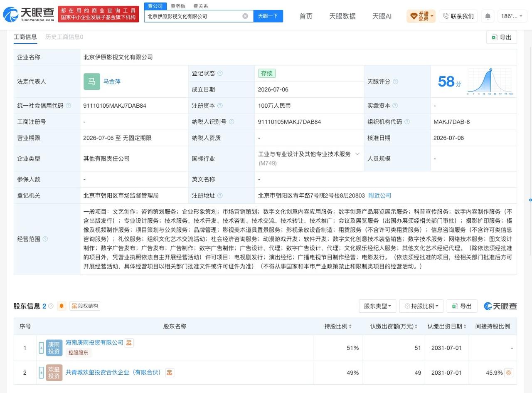
Task: Click 联系我们 button
Action: [x=458, y=16]
